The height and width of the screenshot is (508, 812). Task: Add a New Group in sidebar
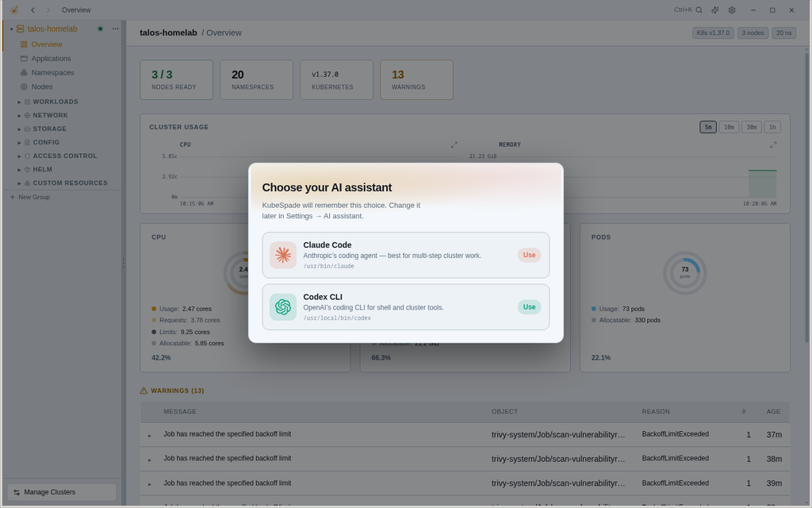pyautogui.click(x=30, y=197)
